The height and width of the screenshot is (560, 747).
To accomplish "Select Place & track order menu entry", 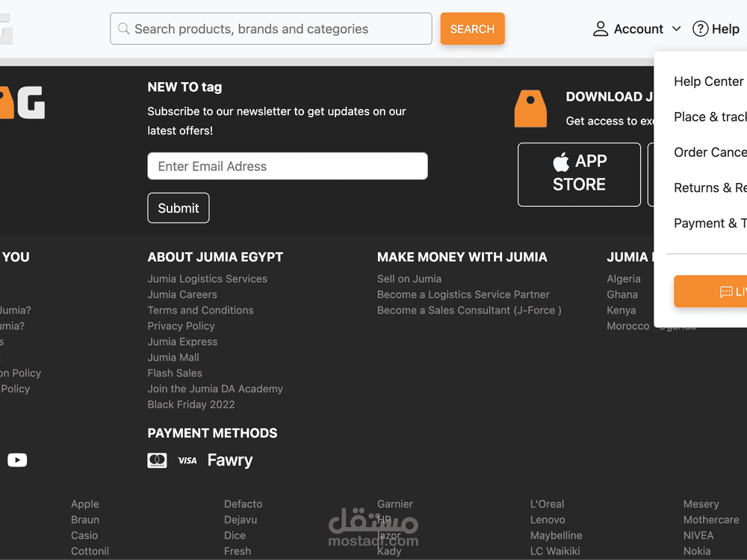I will [710, 116].
